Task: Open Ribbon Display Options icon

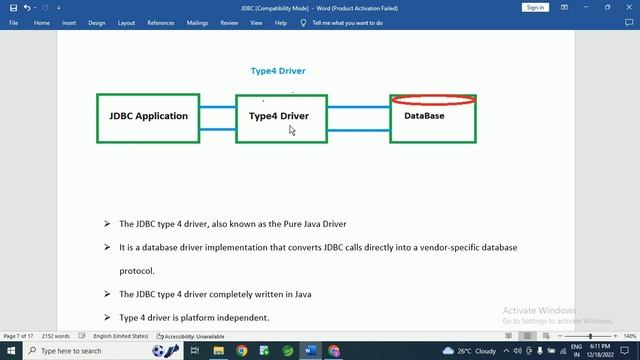Action: click(564, 7)
